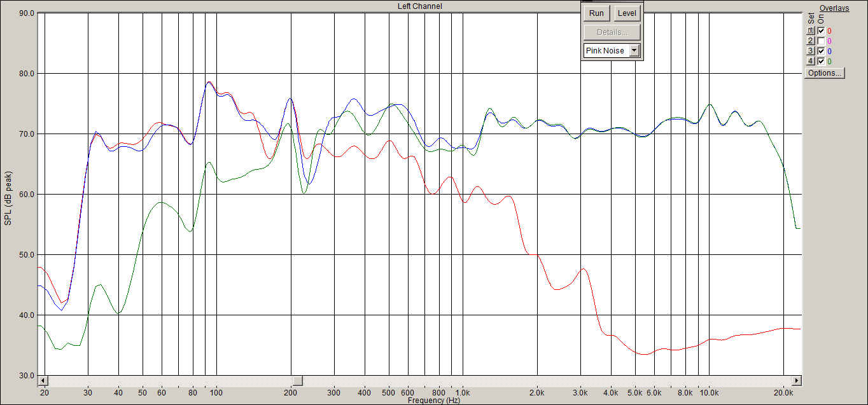The height and width of the screenshot is (405, 868).
Task: Click the Overlays heading label
Action: pyautogui.click(x=834, y=8)
